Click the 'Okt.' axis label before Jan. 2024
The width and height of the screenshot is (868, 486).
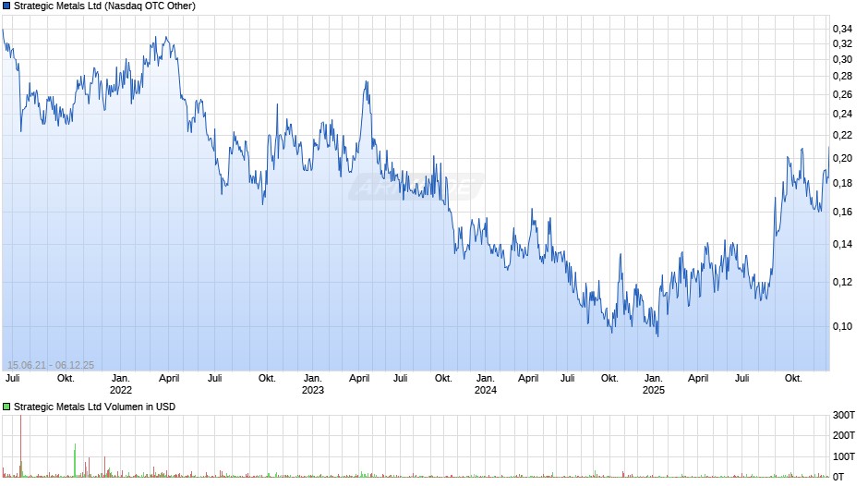[443, 379]
